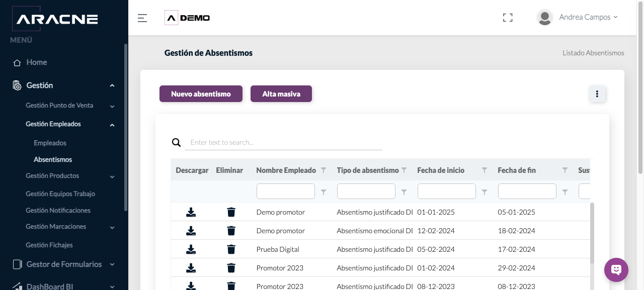The image size is (644, 290).
Task: Download the Absentismo emocional record
Action: (x=191, y=231)
